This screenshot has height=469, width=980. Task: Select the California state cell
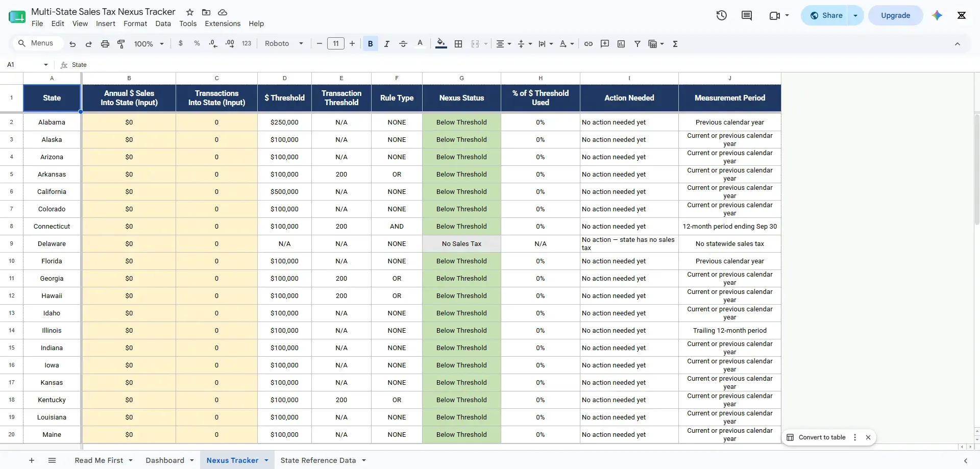(x=52, y=192)
